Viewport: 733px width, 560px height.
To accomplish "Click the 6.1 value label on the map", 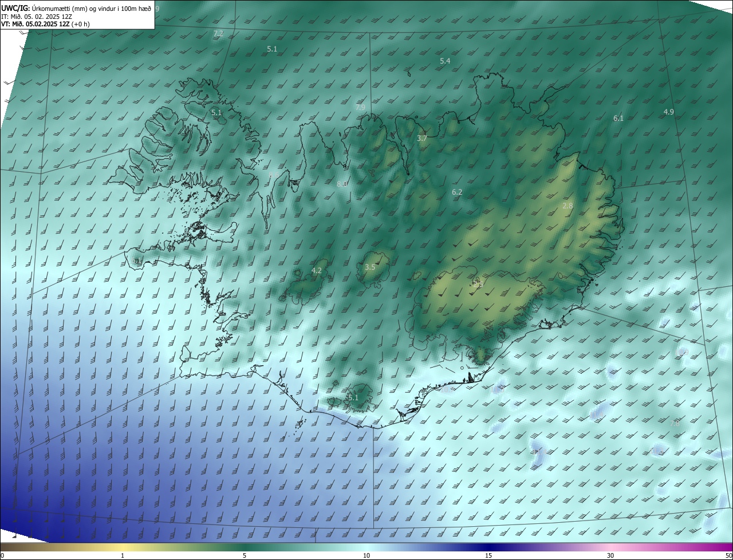I will click(x=618, y=118).
